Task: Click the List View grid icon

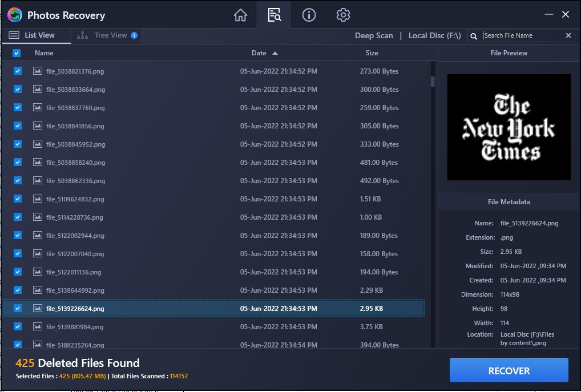Action: point(14,35)
